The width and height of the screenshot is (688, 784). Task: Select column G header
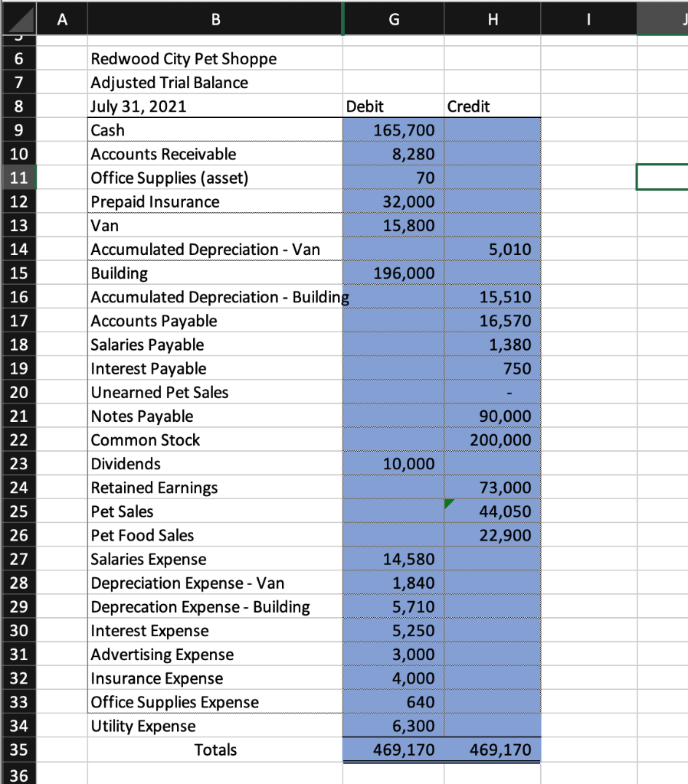pyautogui.click(x=394, y=19)
